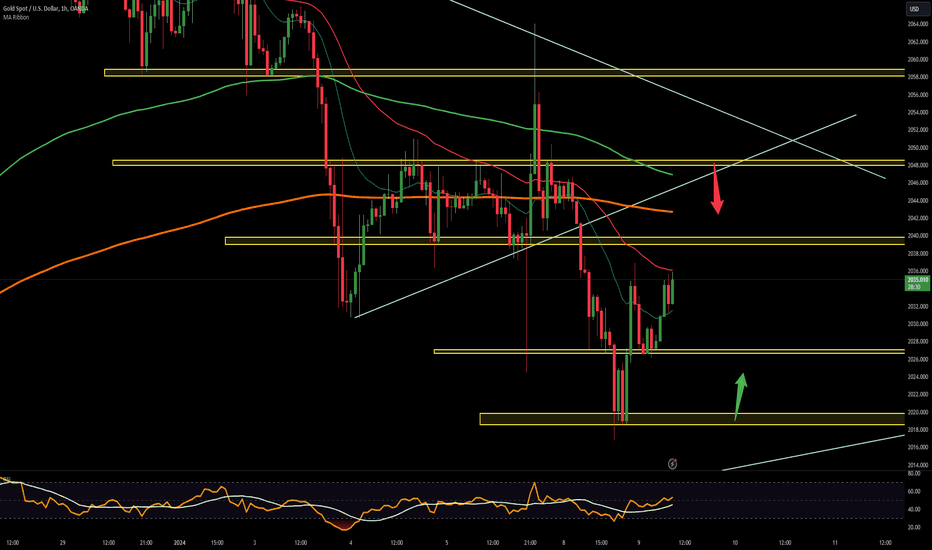932x550 pixels.
Task: Click the date label 10 on time axis
Action: 735,543
